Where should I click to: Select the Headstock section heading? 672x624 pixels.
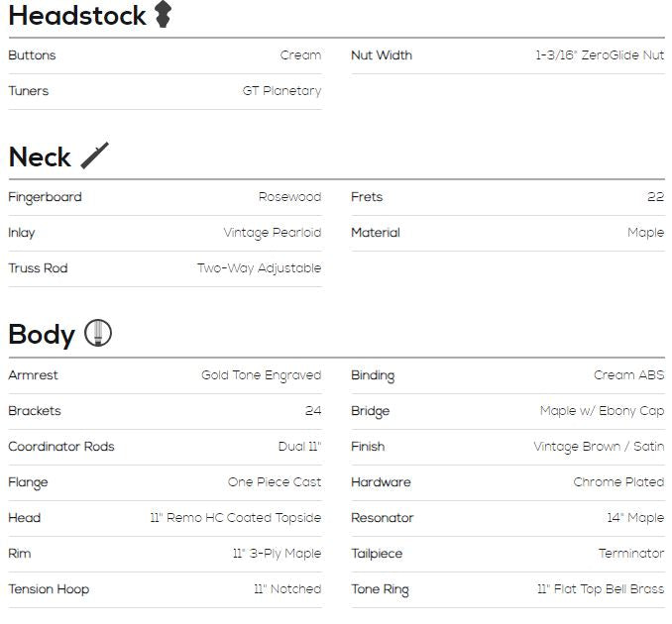pos(77,16)
